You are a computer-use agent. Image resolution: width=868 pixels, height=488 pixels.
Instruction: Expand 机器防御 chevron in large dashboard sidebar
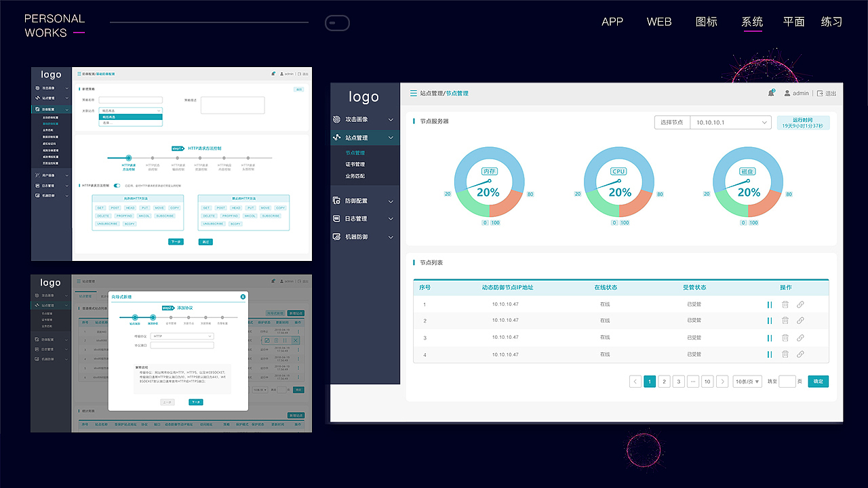point(391,237)
